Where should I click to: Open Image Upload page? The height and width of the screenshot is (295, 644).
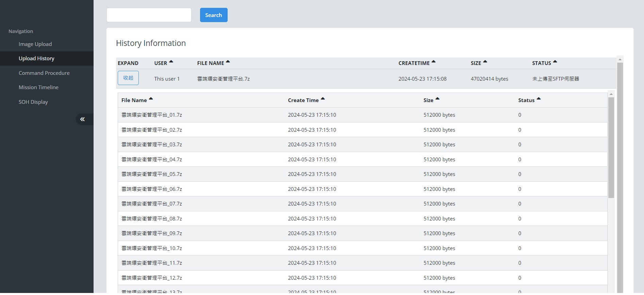35,44
